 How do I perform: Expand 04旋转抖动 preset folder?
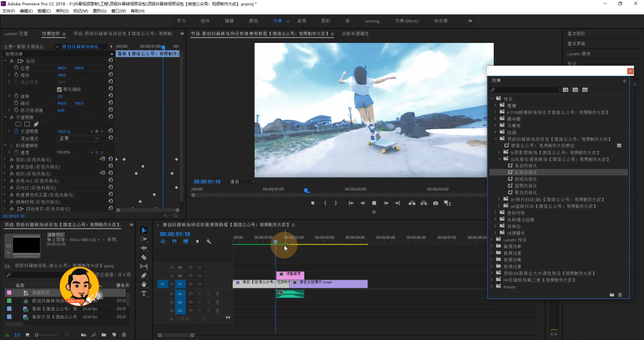coord(500,206)
